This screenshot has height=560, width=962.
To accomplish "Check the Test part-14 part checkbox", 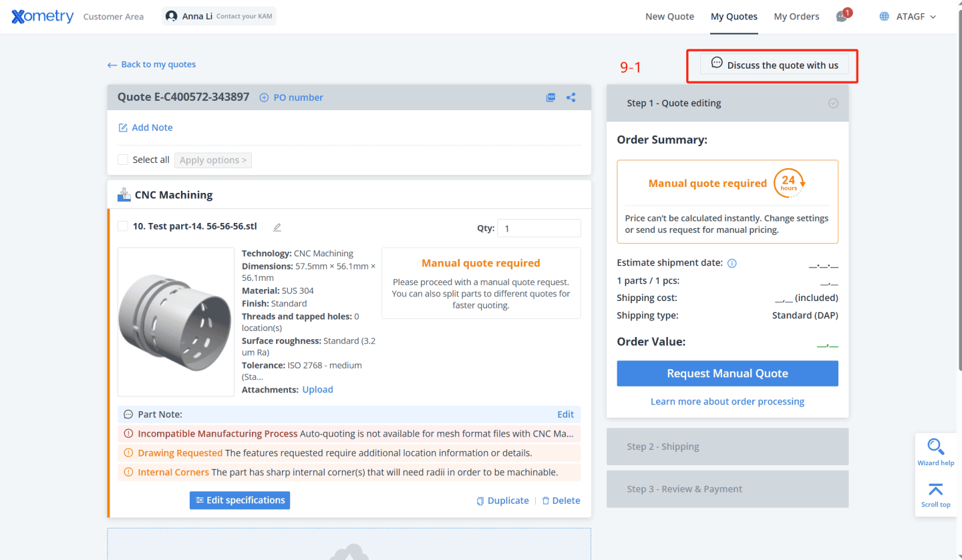I will (x=123, y=226).
